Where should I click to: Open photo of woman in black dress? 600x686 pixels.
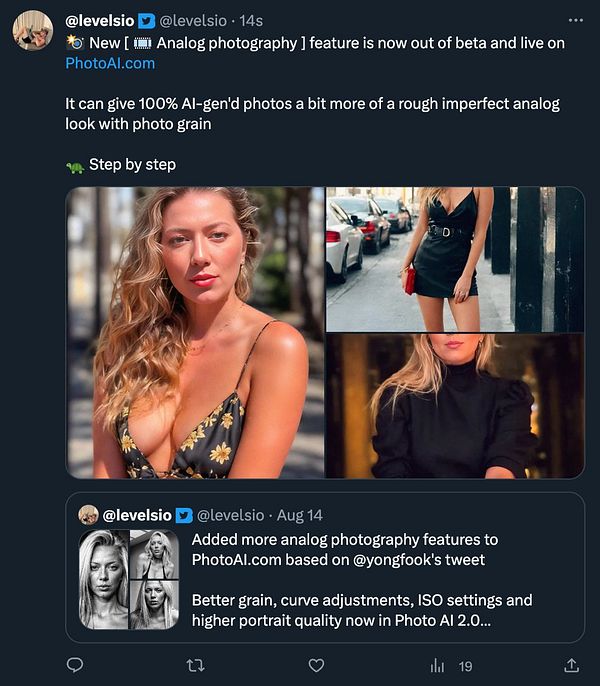click(455, 258)
